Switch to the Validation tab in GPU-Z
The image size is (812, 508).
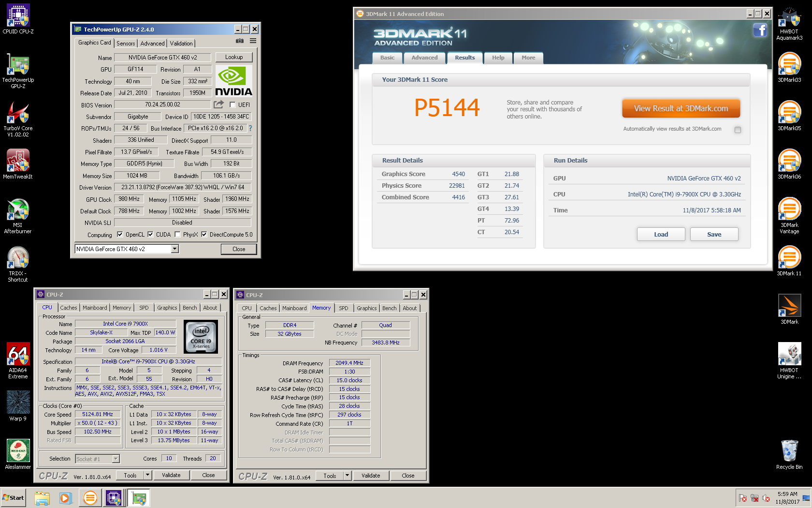click(x=181, y=44)
